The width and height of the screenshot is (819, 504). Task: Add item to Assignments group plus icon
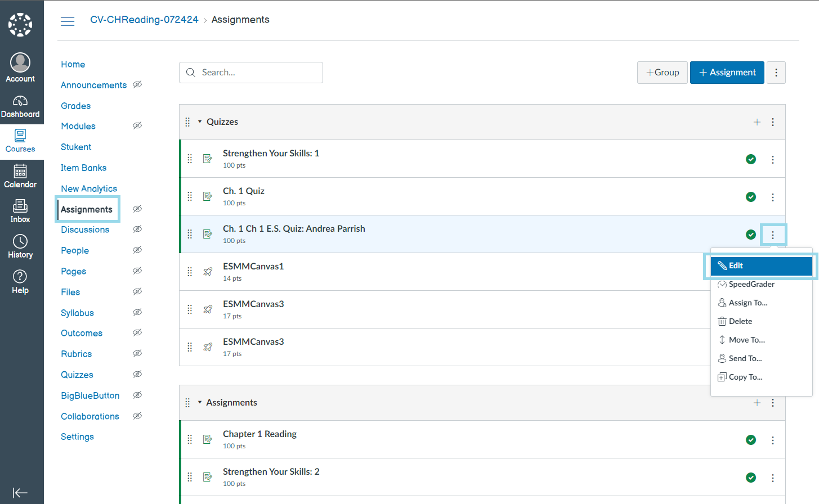coord(757,403)
